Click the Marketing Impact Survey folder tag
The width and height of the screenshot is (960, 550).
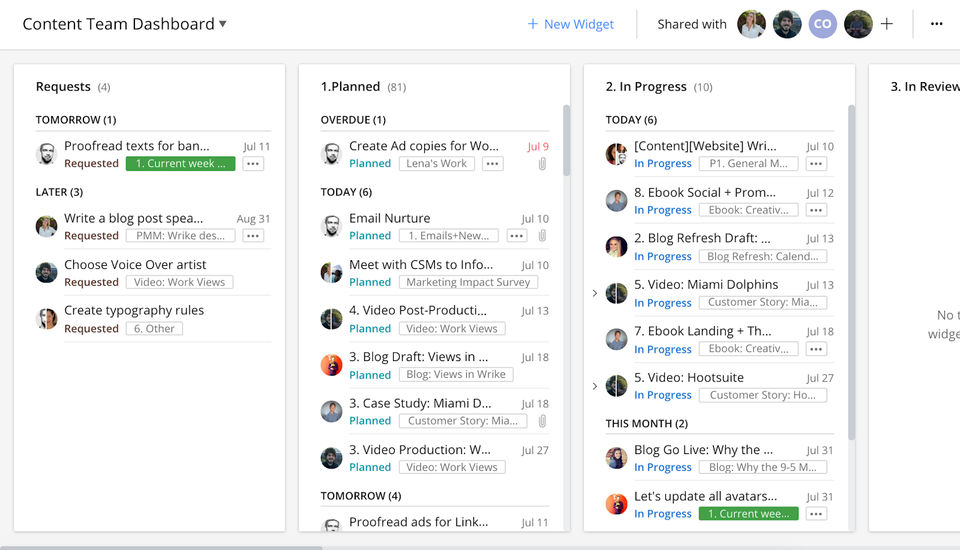pyautogui.click(x=468, y=282)
